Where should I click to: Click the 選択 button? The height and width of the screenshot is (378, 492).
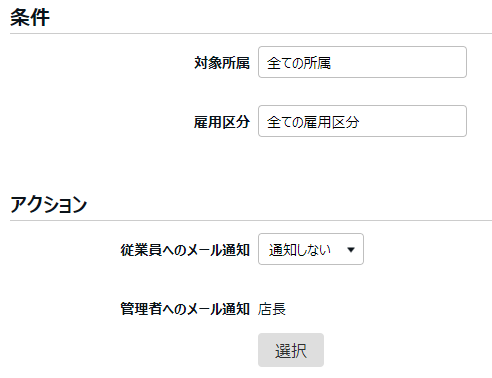tap(291, 350)
